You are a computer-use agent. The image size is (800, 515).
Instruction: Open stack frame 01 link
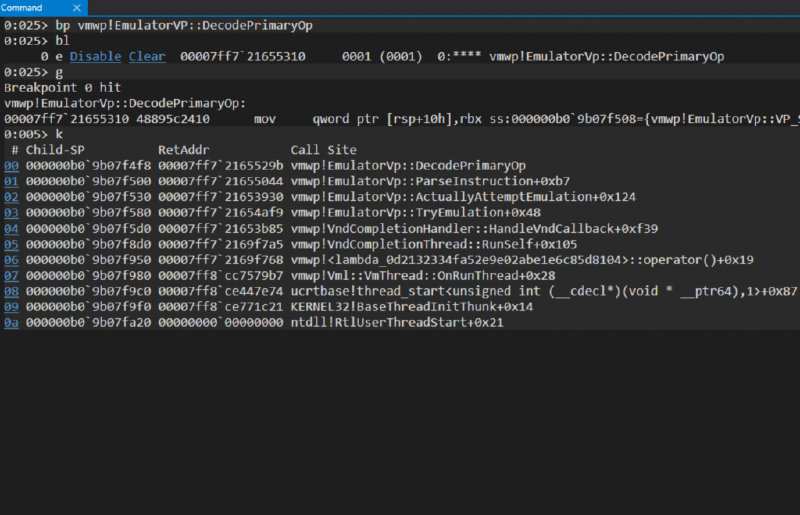click(x=11, y=181)
